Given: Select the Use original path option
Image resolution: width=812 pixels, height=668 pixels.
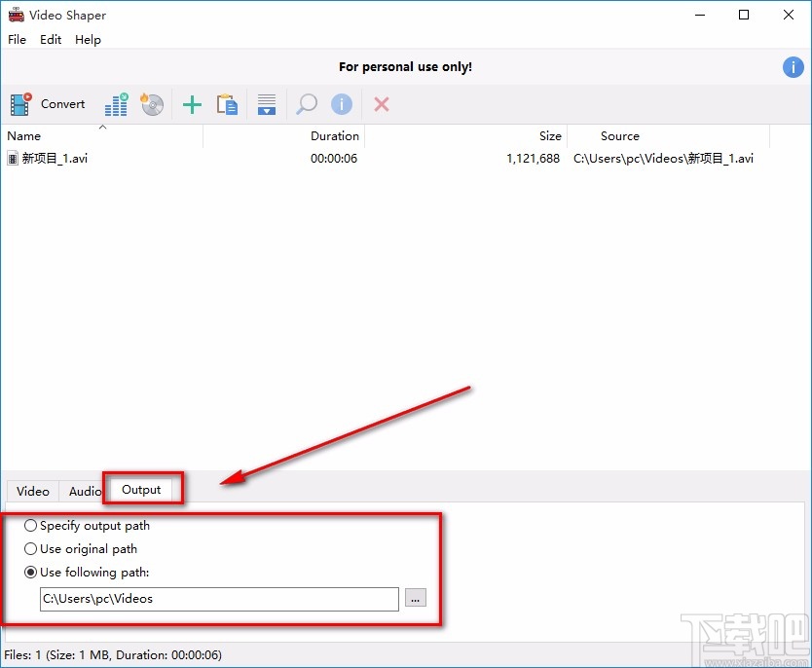Looking at the screenshot, I should click(81, 549).
